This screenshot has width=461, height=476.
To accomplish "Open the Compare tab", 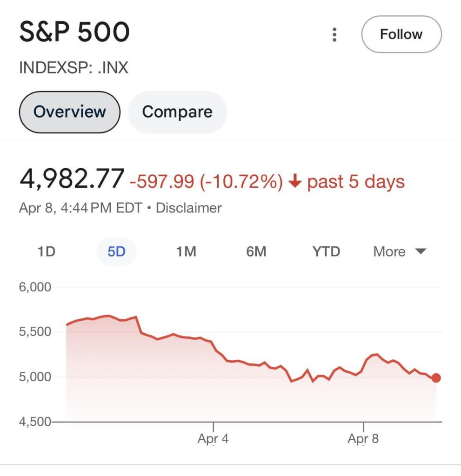I will pos(177,112).
